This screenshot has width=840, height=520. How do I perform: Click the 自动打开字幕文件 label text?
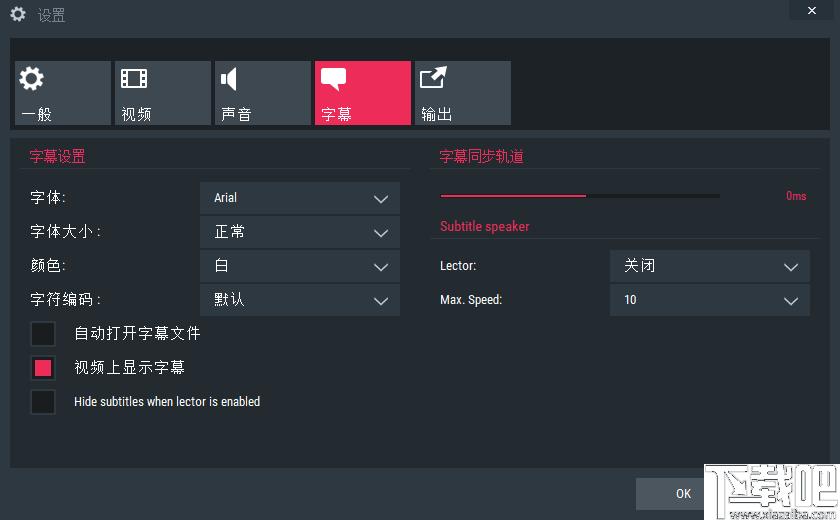pos(137,333)
